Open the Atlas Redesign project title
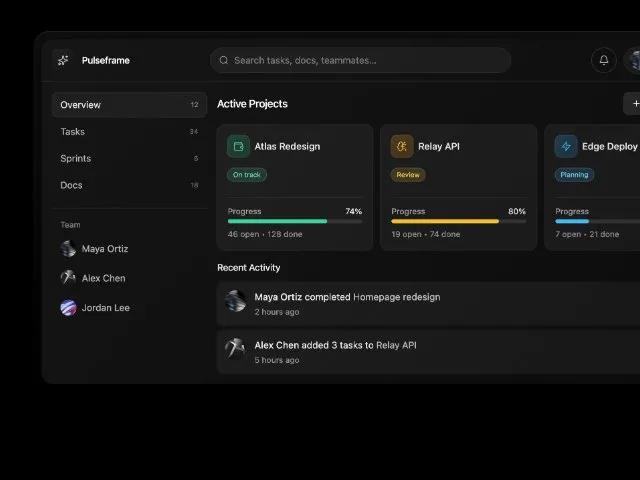Viewport: 640px width, 480px height. (x=287, y=147)
